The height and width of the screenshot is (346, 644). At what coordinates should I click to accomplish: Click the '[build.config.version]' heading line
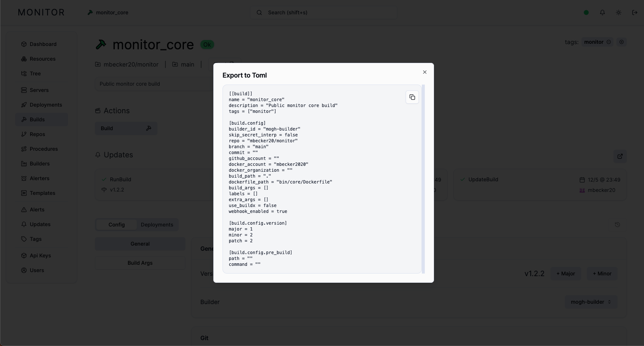click(x=258, y=223)
